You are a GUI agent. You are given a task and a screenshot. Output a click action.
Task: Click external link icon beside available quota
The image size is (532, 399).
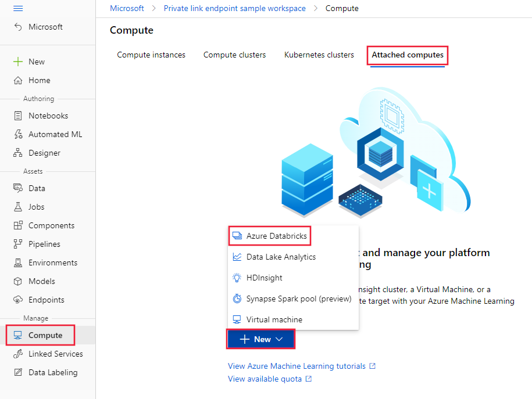click(308, 379)
